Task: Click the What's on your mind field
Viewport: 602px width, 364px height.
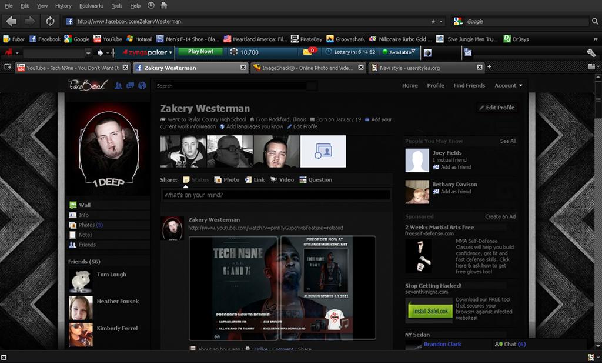Action: pyautogui.click(x=276, y=195)
